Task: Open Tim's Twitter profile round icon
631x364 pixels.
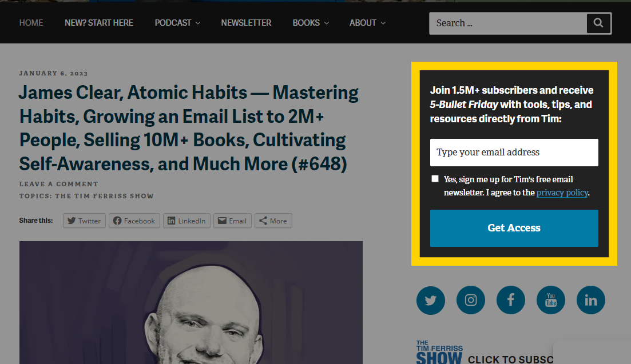Action: tap(431, 300)
